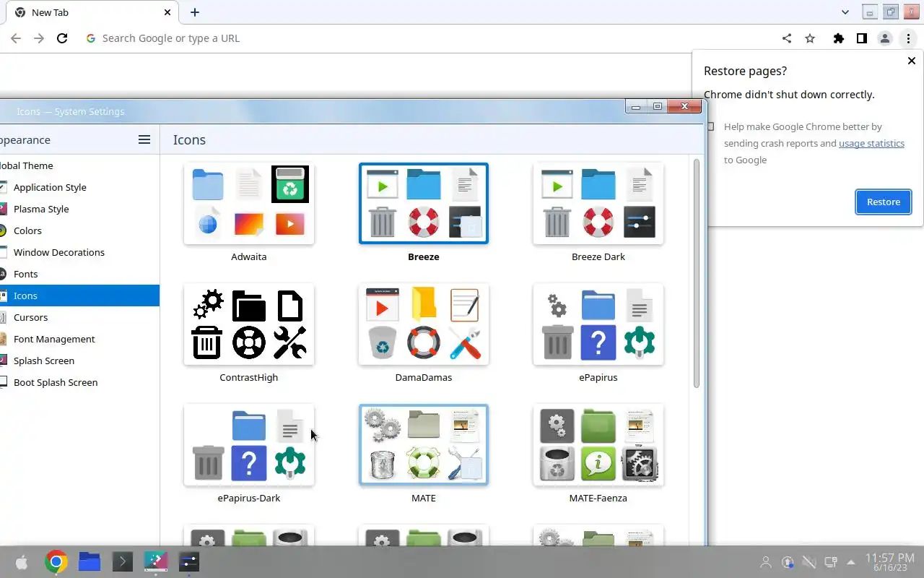Maximize the System Settings window
The height and width of the screenshot is (578, 924).
(658, 107)
